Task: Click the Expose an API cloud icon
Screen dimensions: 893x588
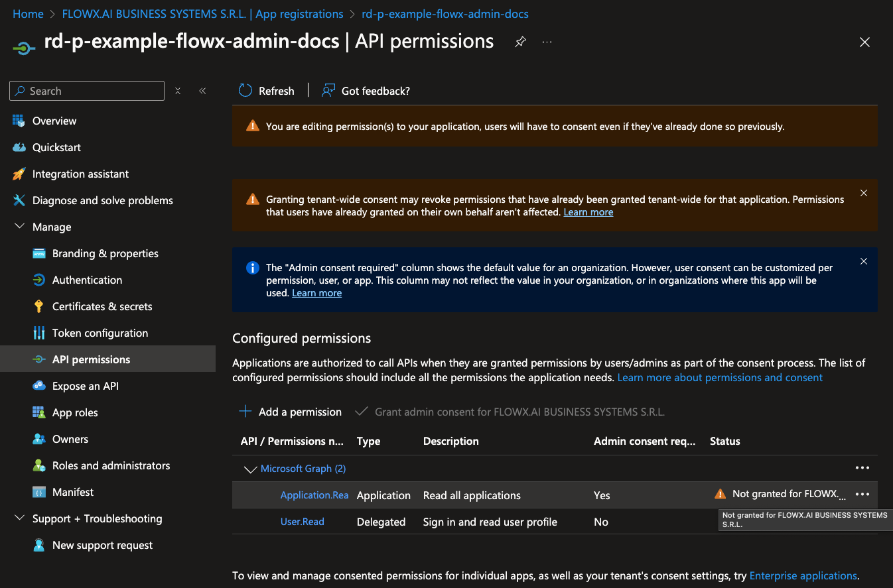Action: coord(39,386)
